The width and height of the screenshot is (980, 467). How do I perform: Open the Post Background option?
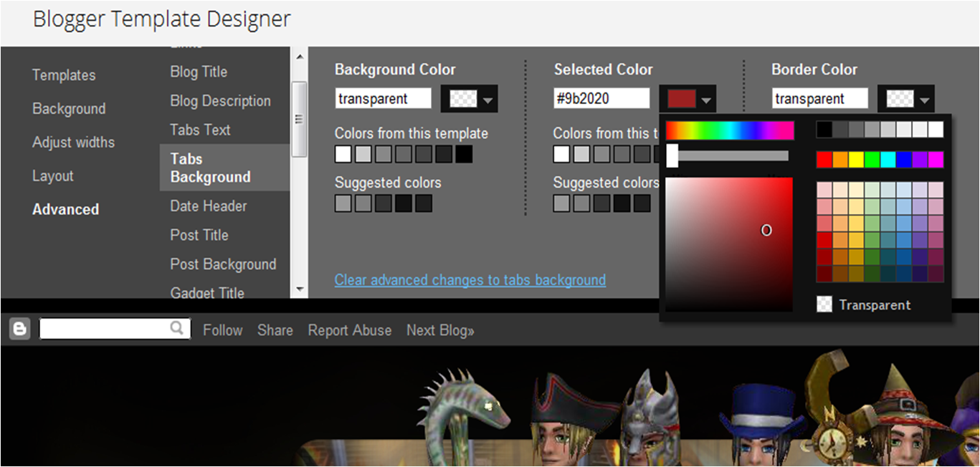pos(223,264)
